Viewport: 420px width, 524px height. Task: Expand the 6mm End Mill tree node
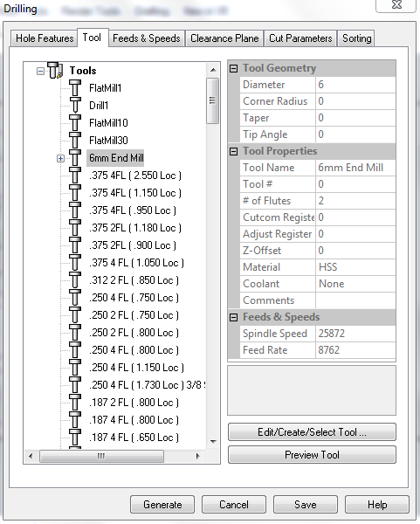pos(60,158)
